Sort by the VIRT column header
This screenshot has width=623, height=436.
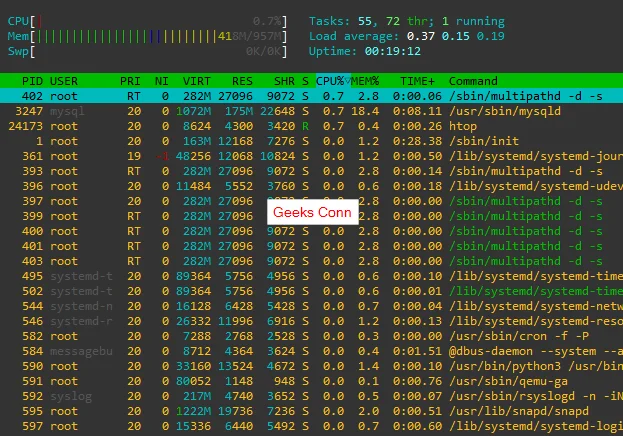(x=196, y=81)
